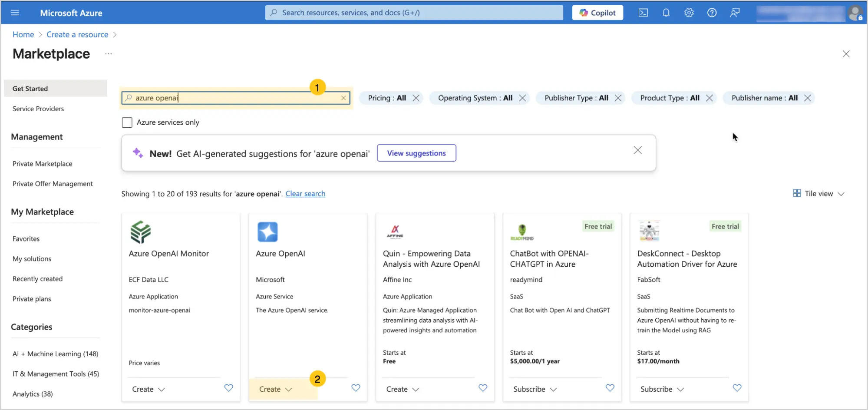Click View suggestions button
Viewport: 868px width, 410px height.
tap(416, 153)
